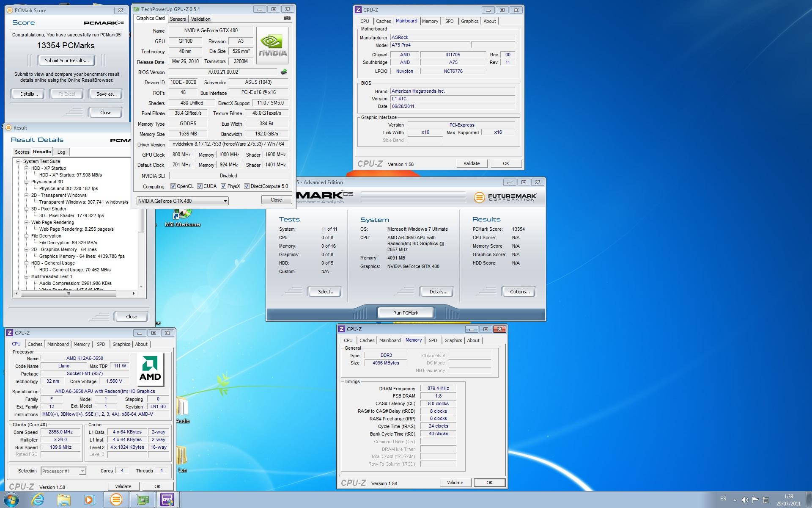This screenshot has width=812, height=508.
Task: Open the NVIDIA GeForce GTX 480 dropdown
Action: (183, 201)
